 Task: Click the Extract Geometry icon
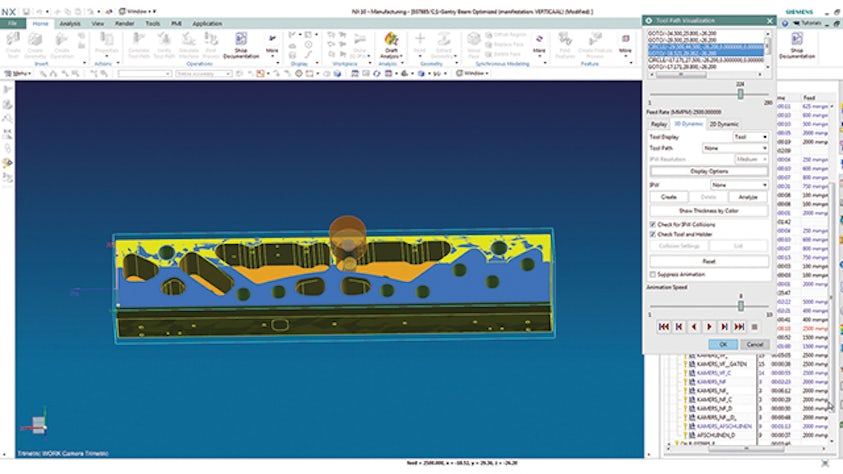click(444, 46)
